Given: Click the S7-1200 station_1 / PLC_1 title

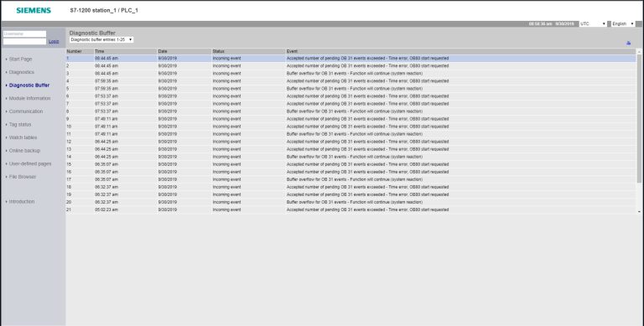Looking at the screenshot, I should (x=104, y=10).
